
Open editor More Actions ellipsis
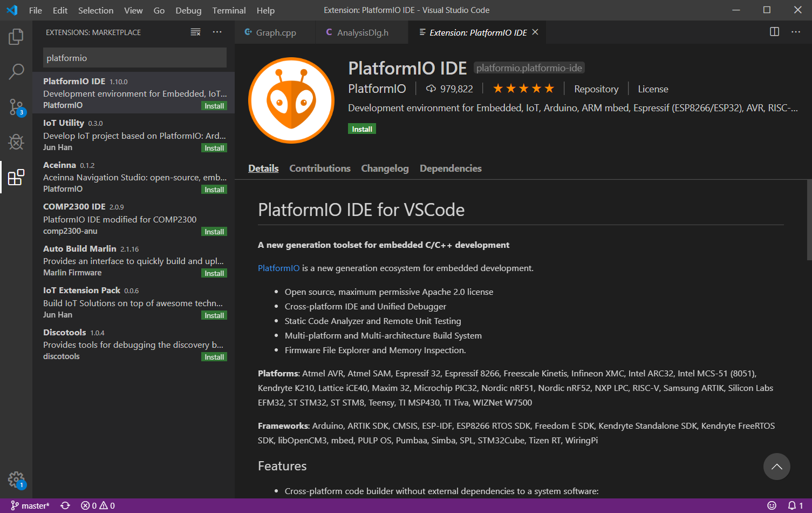click(x=796, y=32)
